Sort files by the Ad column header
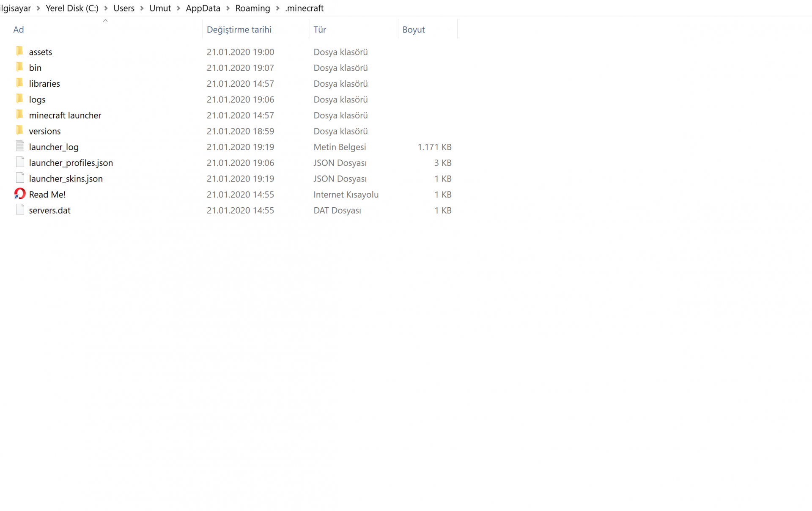Screen dimensions: 812x511 pos(19,30)
